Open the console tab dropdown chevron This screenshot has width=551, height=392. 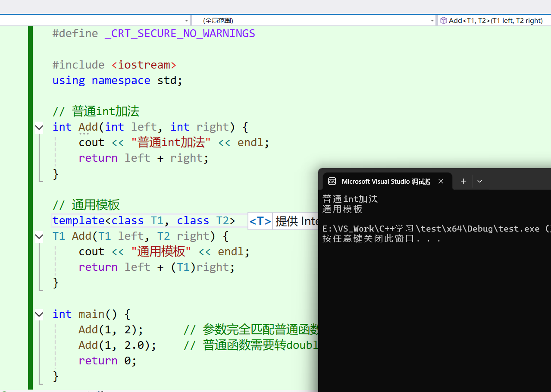tap(479, 182)
